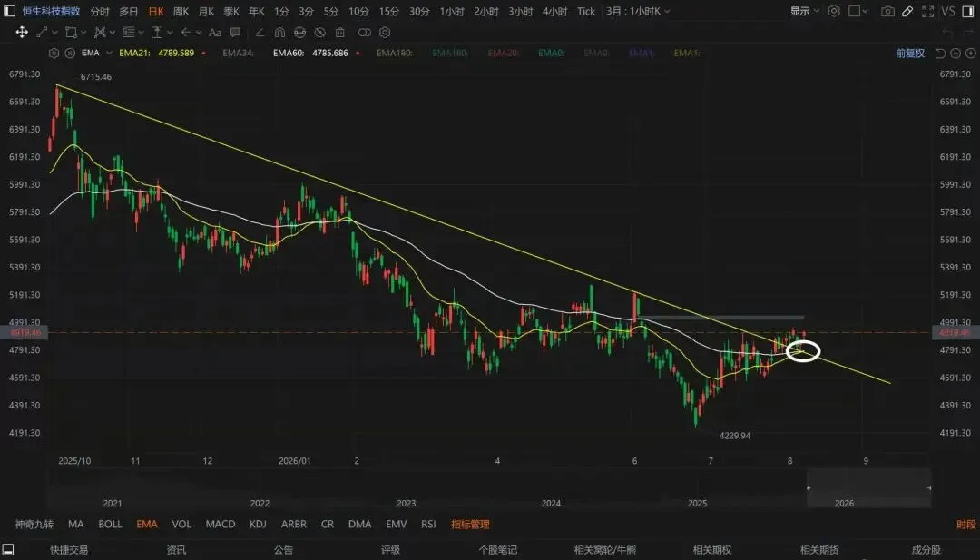Expand the arrow tool dropdown arrow

199,33
